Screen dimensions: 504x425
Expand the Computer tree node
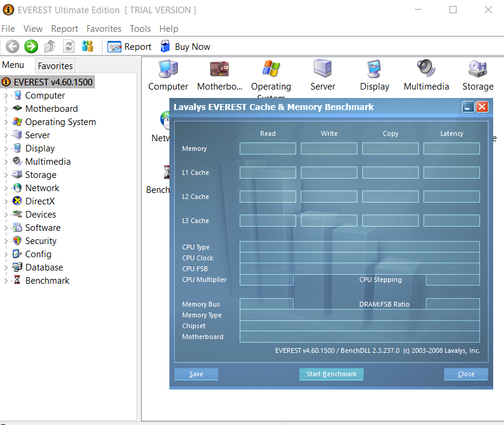[6, 96]
